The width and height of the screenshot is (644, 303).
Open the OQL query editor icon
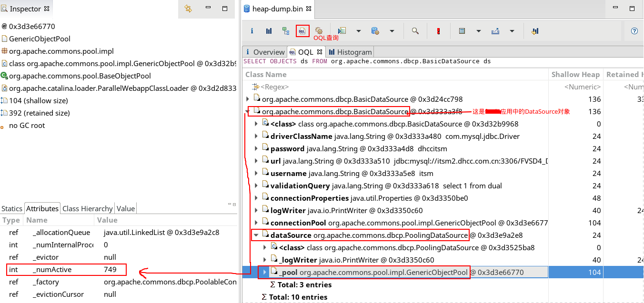tap(302, 31)
